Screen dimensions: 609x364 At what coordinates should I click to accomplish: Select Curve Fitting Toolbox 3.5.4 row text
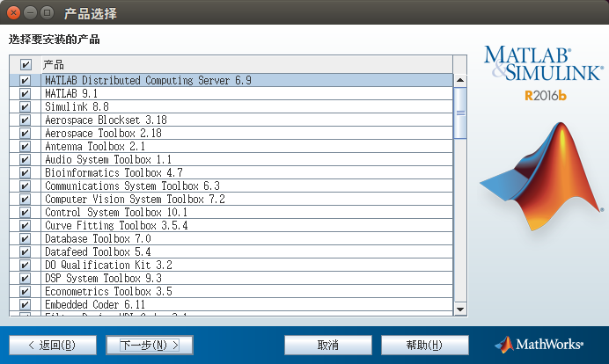[116, 225]
